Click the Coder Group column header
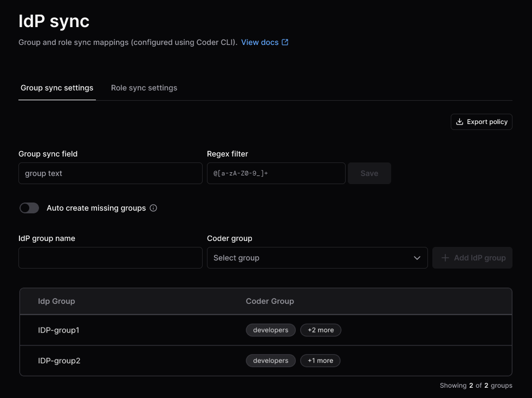This screenshot has height=398, width=532. (270, 301)
